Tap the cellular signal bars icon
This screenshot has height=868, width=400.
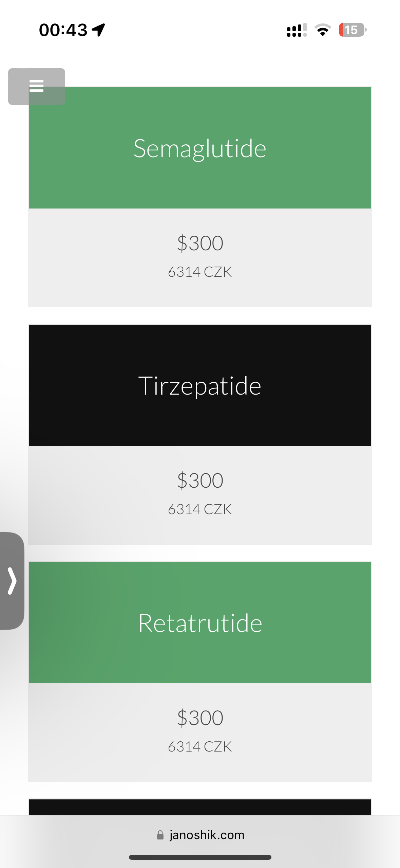(297, 30)
